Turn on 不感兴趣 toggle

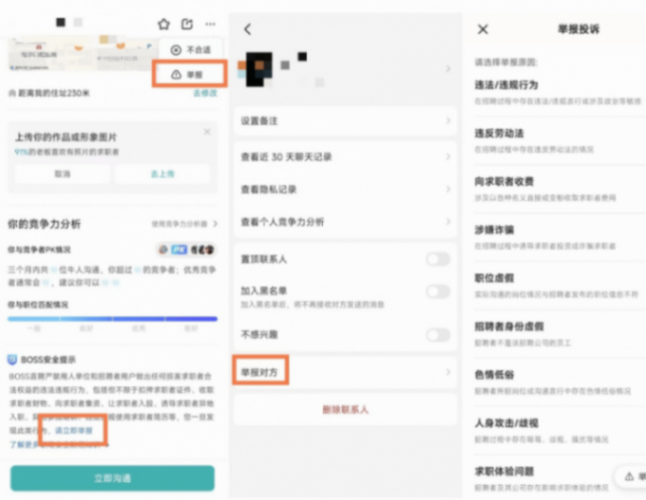(437, 333)
